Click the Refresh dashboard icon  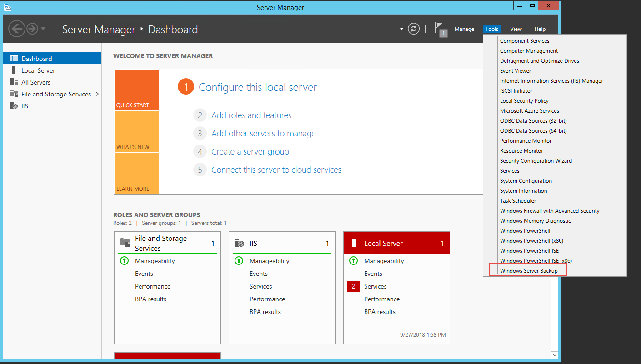[413, 29]
